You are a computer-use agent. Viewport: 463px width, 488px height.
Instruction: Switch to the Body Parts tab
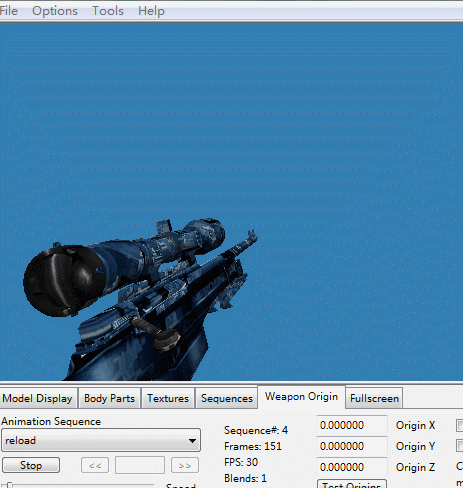[109, 398]
